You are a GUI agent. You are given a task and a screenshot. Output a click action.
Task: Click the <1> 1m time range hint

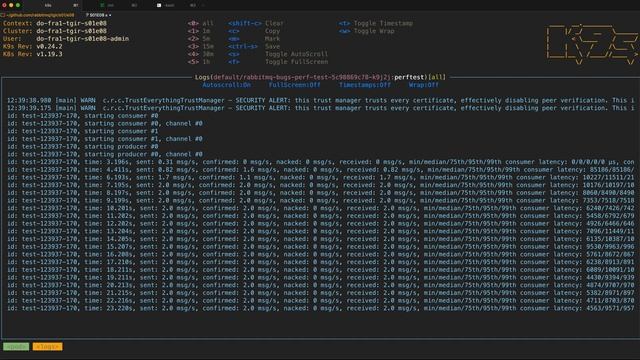click(199, 31)
